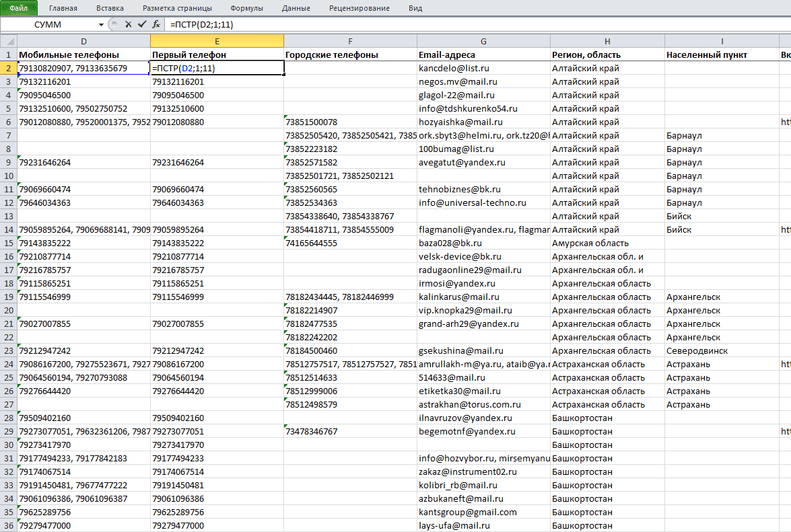Select column G header

483,41
